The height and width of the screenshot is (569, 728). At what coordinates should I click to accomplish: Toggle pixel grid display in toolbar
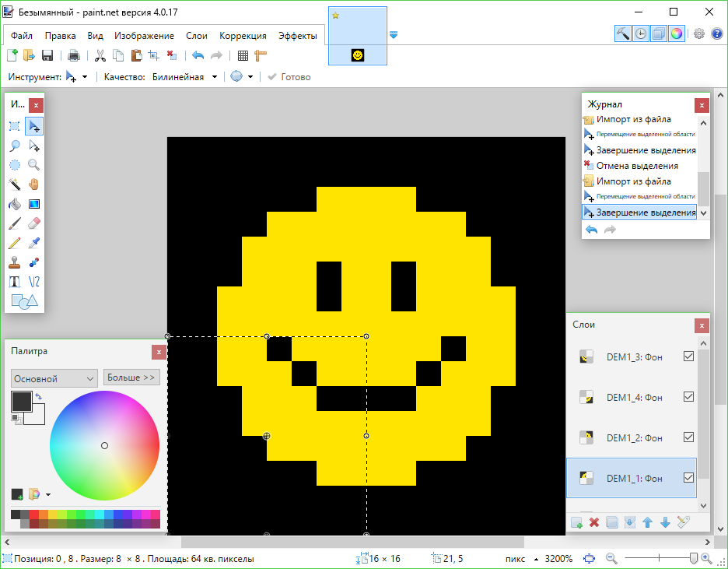click(243, 55)
